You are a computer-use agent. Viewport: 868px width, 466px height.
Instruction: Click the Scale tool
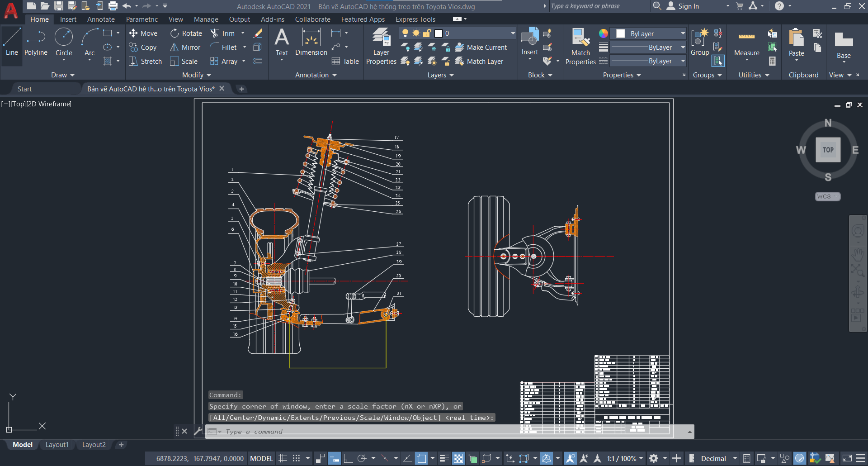(184, 61)
